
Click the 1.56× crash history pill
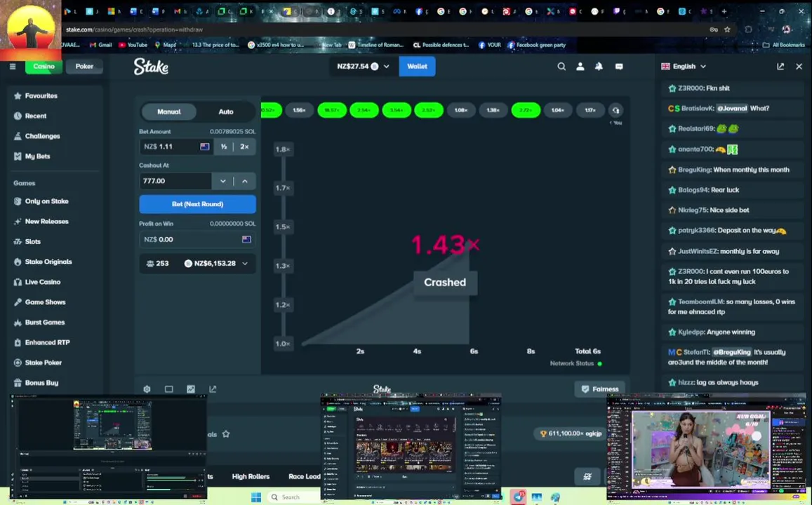click(299, 110)
